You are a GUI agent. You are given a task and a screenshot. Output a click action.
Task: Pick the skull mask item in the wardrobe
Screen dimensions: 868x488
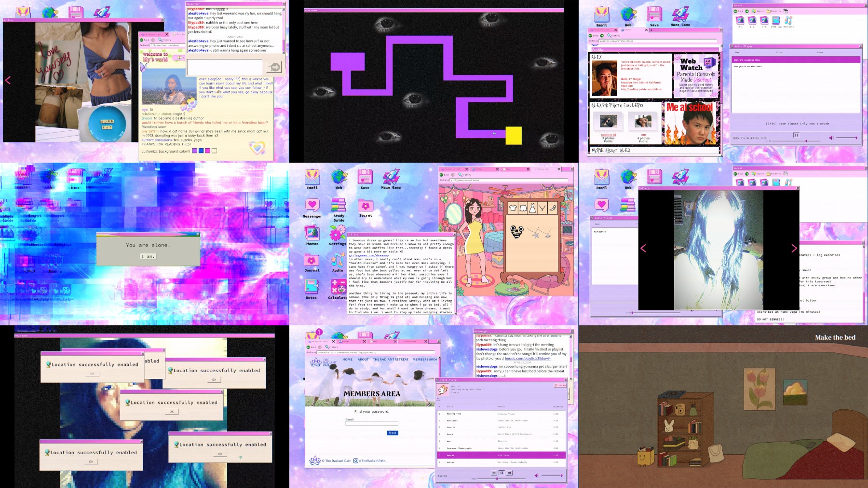[517, 232]
